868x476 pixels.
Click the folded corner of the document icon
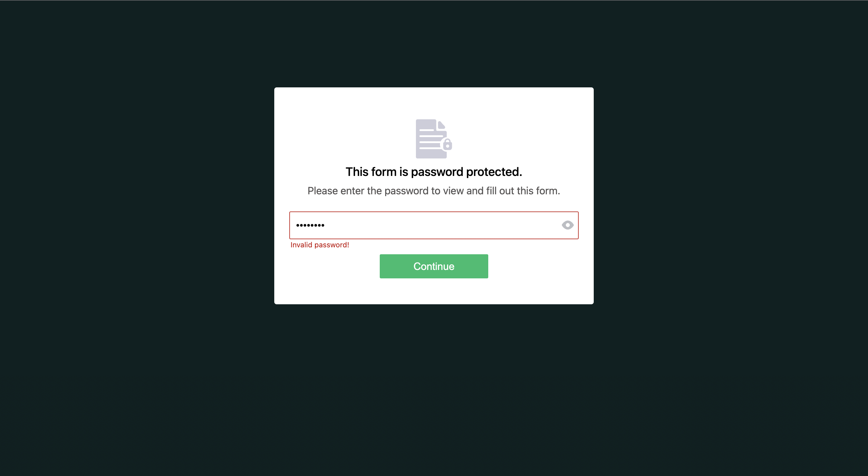442,125
